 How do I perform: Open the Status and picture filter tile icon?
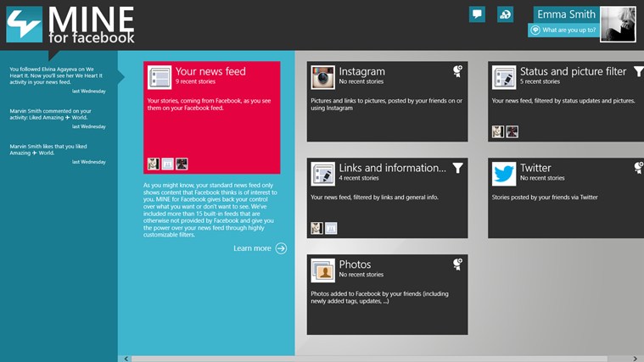(x=504, y=77)
